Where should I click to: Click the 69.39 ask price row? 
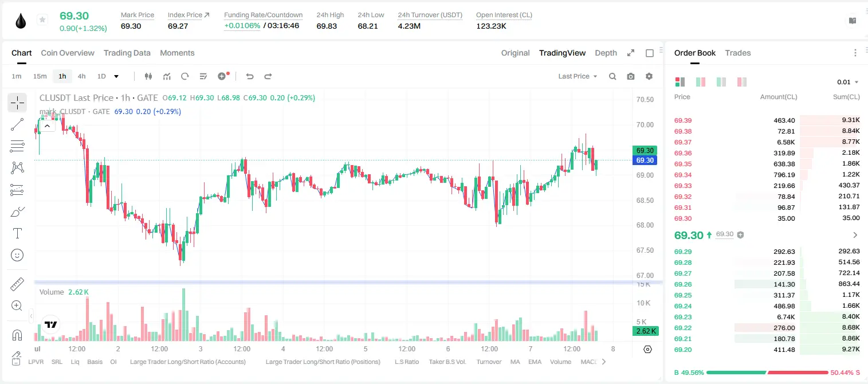pos(767,120)
